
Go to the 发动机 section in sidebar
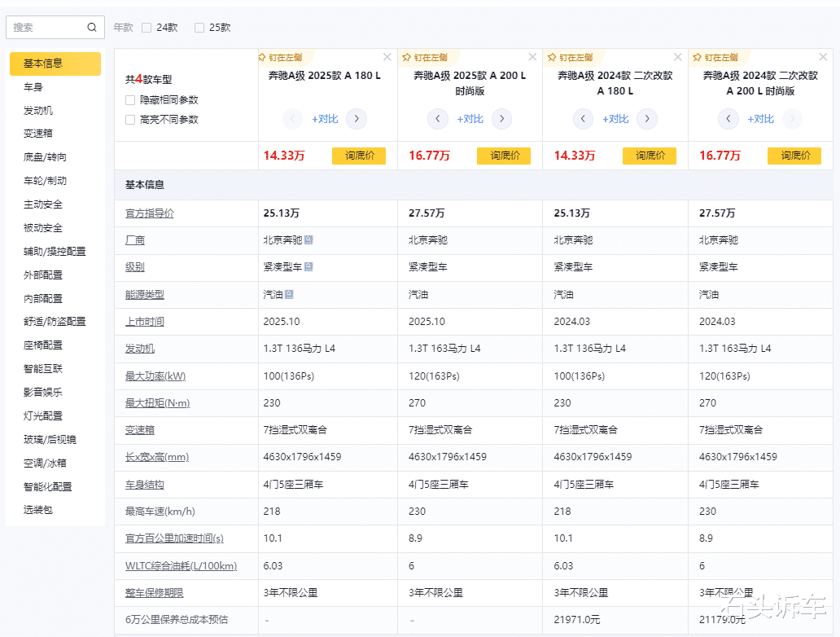pos(38,110)
